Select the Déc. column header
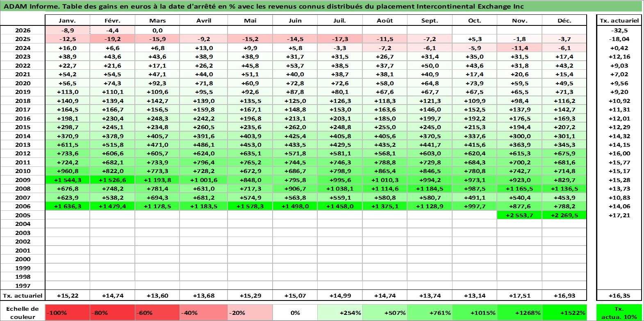Viewport: 644px width, 321px height. (564, 20)
